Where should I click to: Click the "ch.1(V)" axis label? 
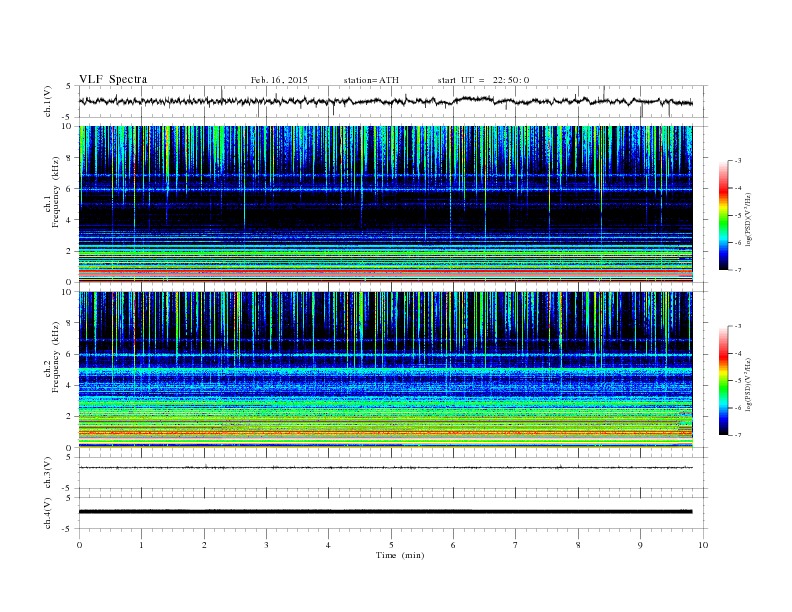[x=48, y=101]
